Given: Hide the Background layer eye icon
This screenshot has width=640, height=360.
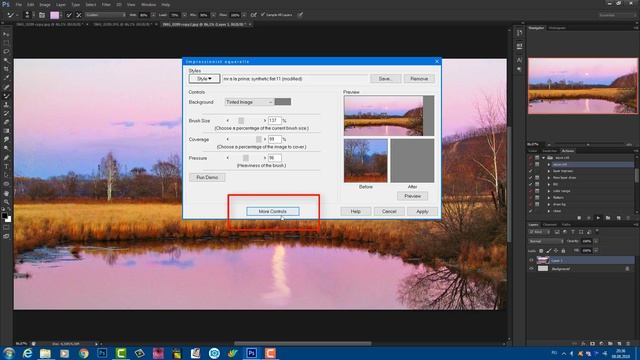Looking at the screenshot, I should click(x=531, y=269).
